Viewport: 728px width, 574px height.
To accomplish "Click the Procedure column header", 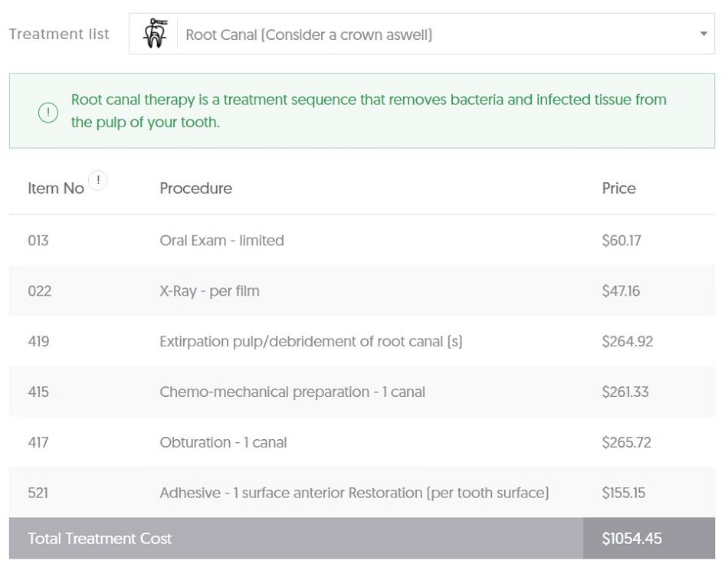I will pos(195,188).
